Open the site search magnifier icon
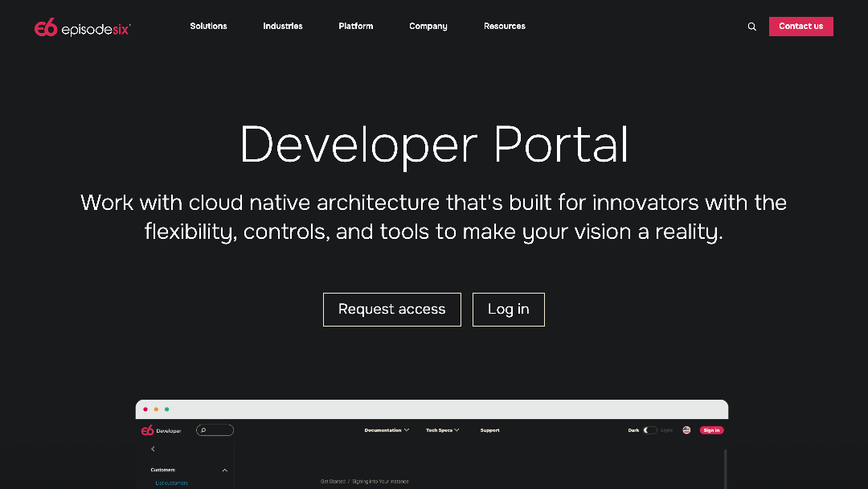 pyautogui.click(x=751, y=27)
